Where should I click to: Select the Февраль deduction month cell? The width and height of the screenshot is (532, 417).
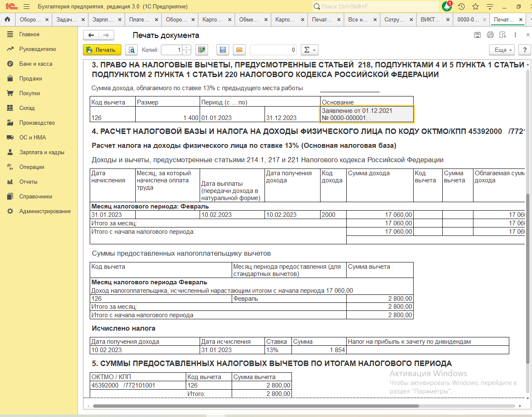tap(289, 299)
